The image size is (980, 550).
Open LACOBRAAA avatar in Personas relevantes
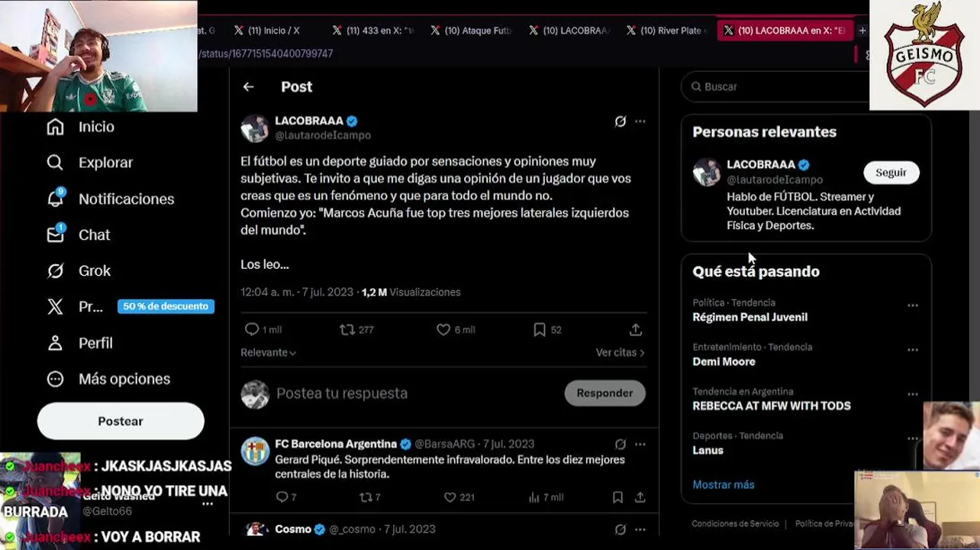point(706,172)
